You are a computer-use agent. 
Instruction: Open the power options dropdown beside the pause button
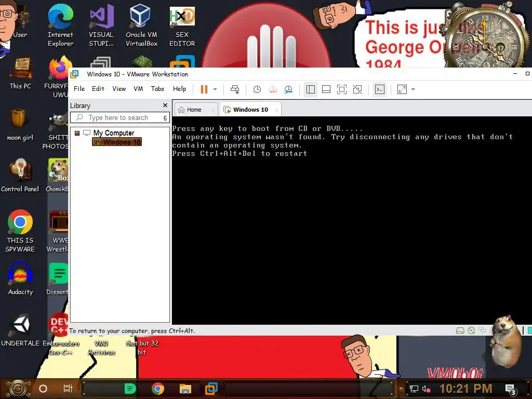pos(215,89)
